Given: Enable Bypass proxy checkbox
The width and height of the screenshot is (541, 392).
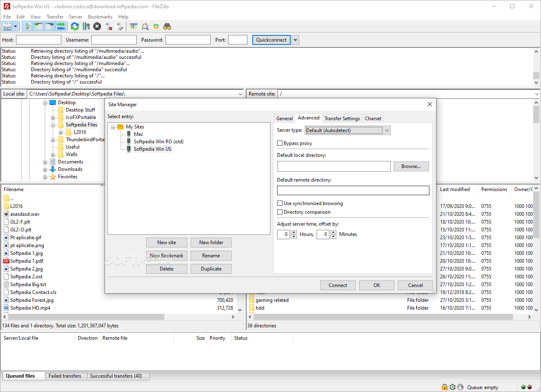Looking at the screenshot, I should (x=280, y=143).
